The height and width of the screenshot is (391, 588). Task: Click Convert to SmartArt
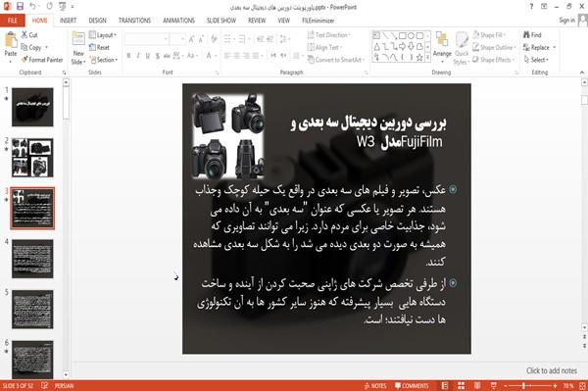[x=335, y=60]
